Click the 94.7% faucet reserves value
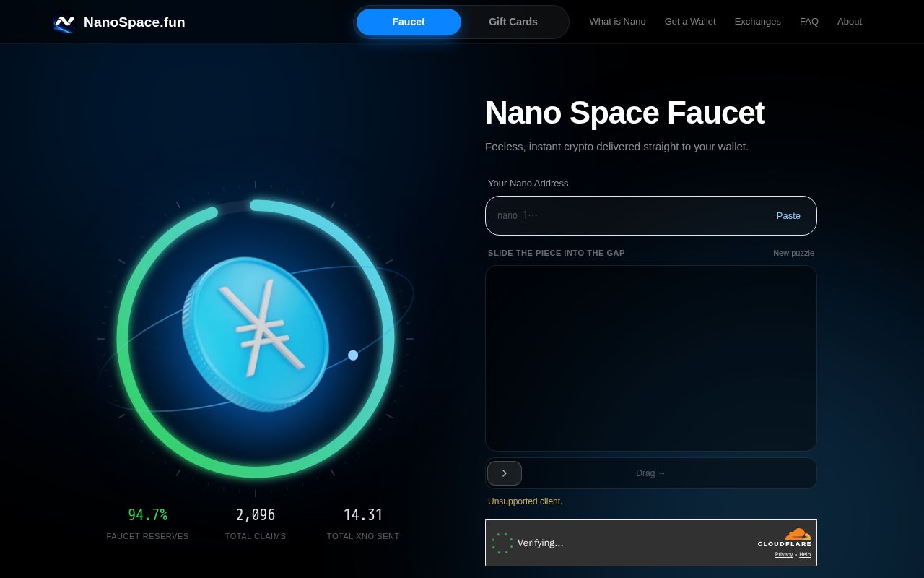Viewport: 924px width, 578px height. coord(147,515)
